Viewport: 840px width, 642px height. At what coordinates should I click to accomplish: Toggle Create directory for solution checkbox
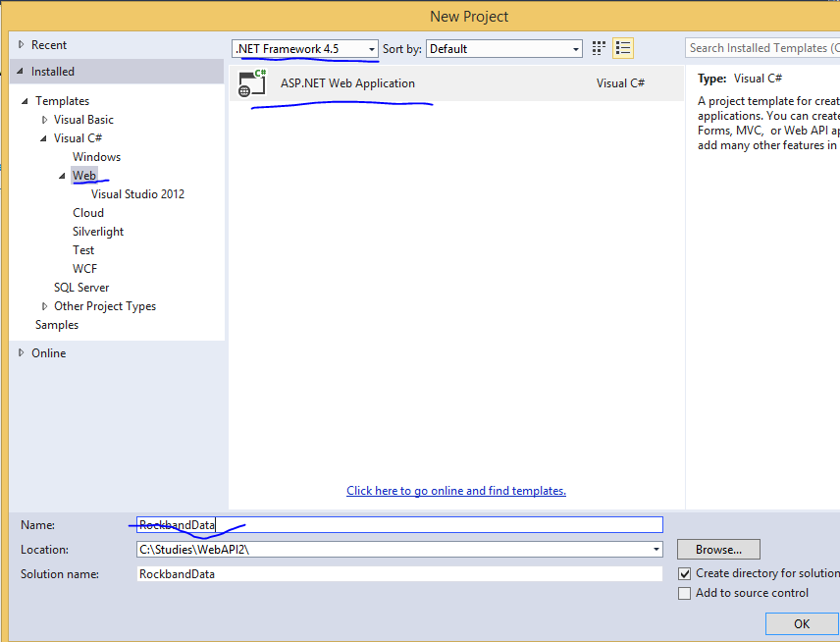(685, 573)
